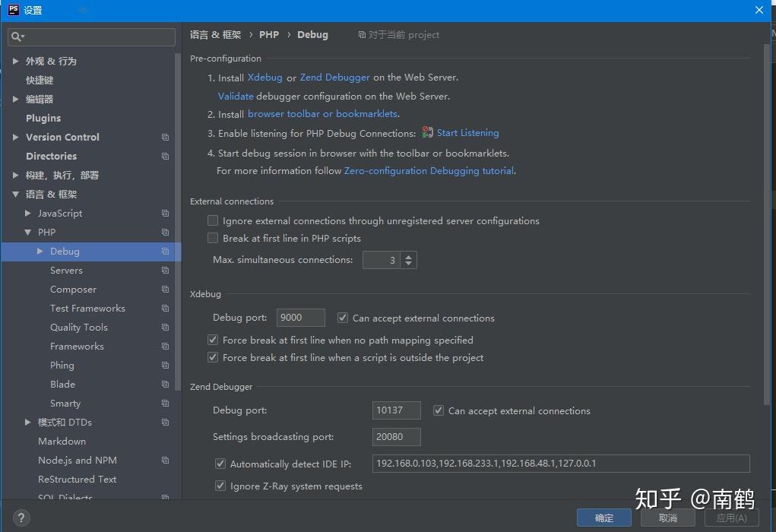Open the Zero-configuration Debugging tutorial link
Viewport: 776px width, 532px height.
click(429, 170)
